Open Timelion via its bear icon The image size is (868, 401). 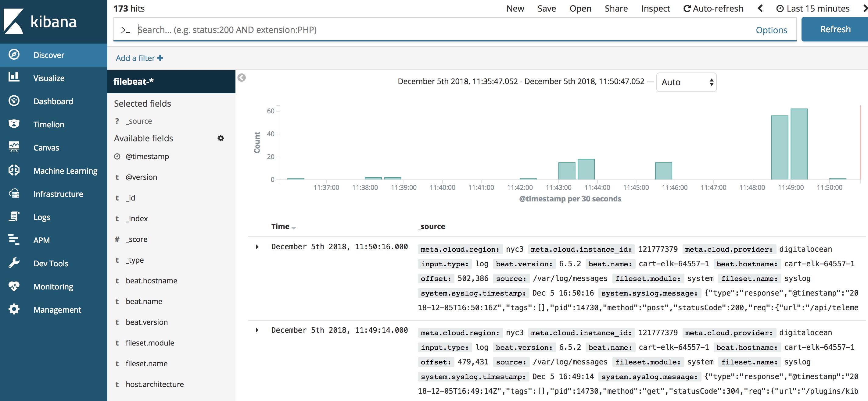(x=14, y=124)
